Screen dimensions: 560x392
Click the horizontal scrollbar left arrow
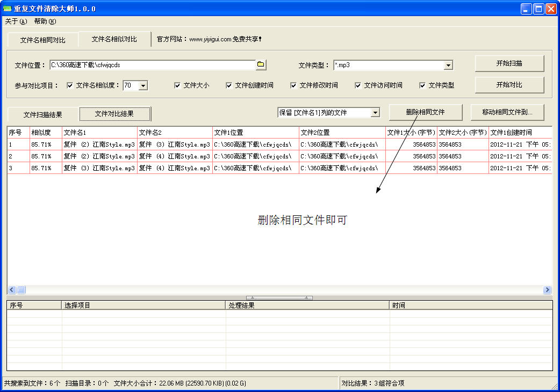12,289
